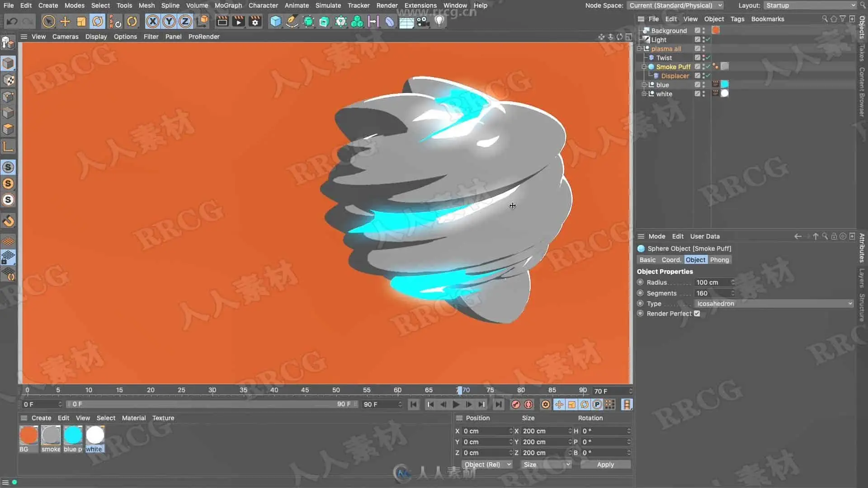Toggle the X axis lock

point(153,21)
